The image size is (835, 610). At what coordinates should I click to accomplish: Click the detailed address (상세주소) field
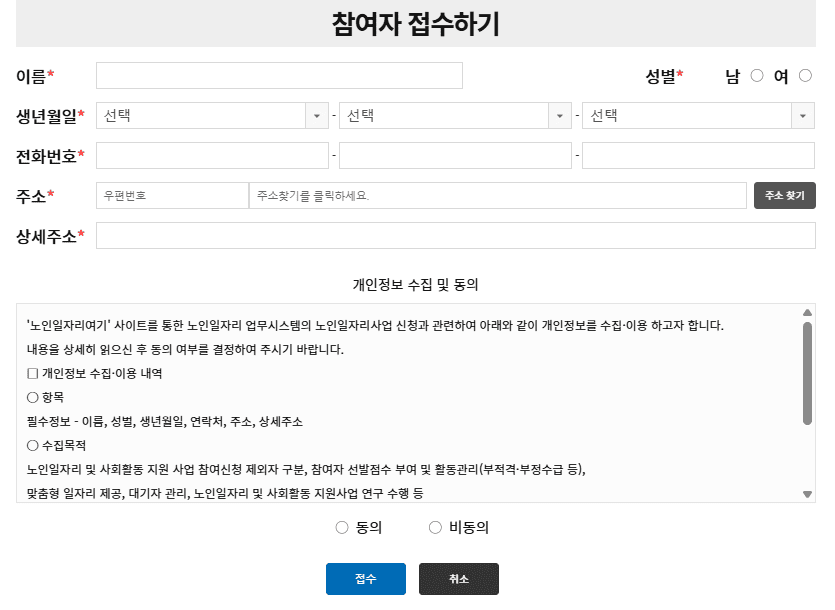[455, 236]
